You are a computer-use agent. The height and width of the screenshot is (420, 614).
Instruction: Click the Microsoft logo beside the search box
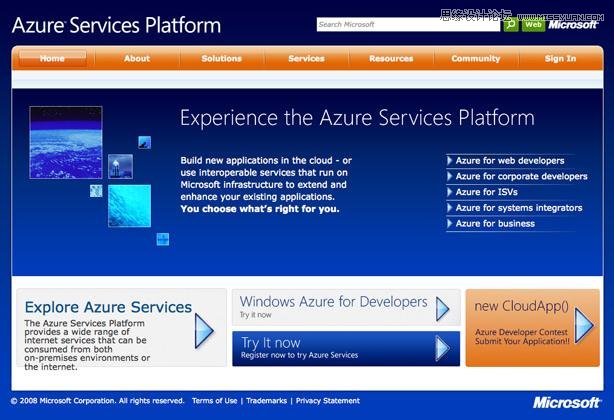point(572,25)
